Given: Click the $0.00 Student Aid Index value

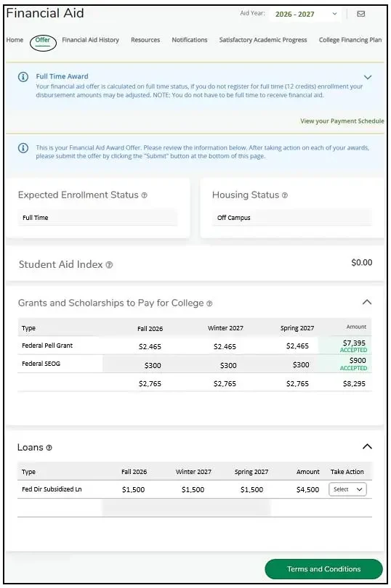Looking at the screenshot, I should tap(362, 263).
